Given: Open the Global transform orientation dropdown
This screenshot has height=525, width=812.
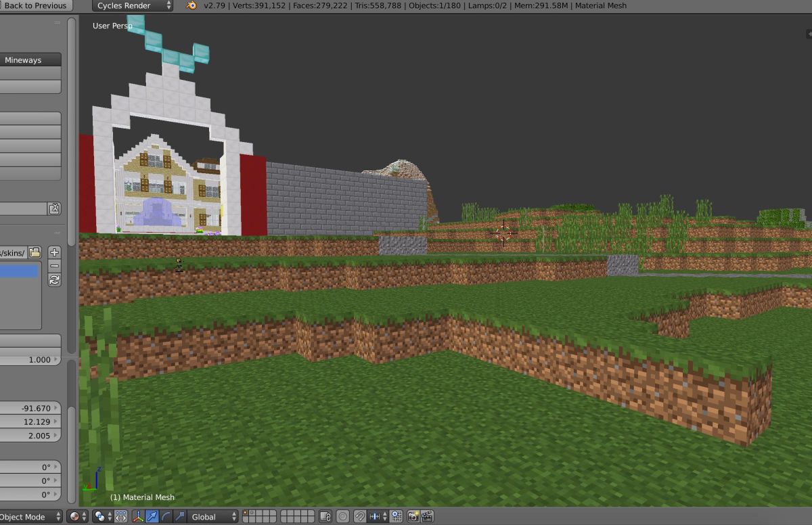Looking at the screenshot, I should [x=213, y=516].
